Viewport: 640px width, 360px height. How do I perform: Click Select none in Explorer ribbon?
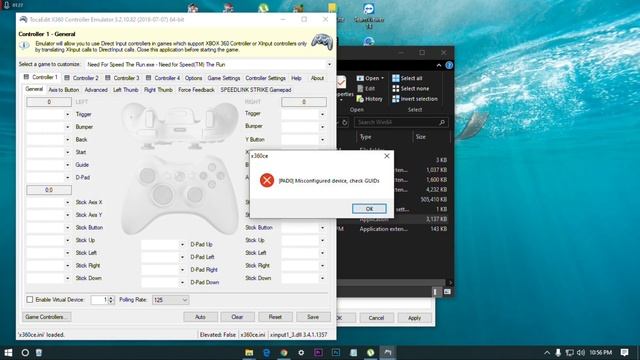click(x=411, y=88)
